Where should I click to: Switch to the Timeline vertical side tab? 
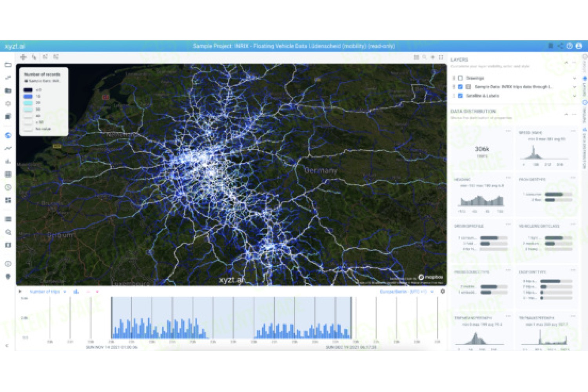click(x=584, y=112)
